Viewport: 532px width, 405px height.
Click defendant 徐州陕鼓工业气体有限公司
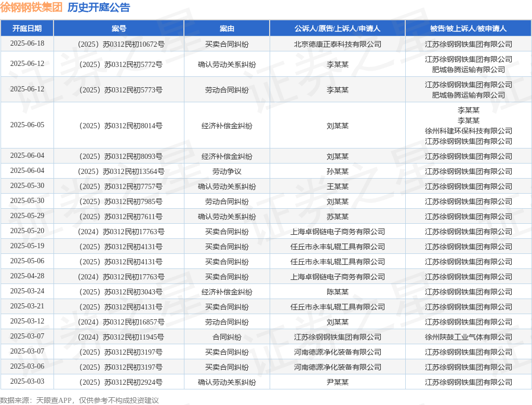(x=469, y=337)
